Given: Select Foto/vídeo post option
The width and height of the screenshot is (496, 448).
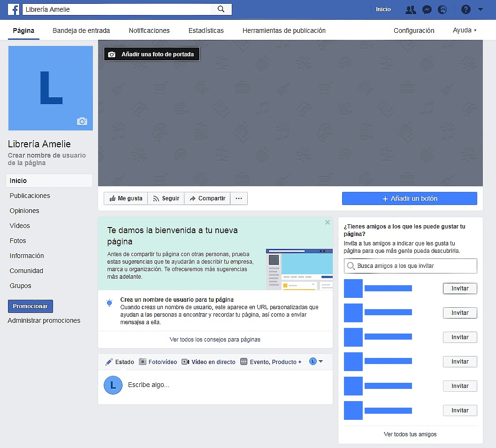Looking at the screenshot, I should 158,362.
